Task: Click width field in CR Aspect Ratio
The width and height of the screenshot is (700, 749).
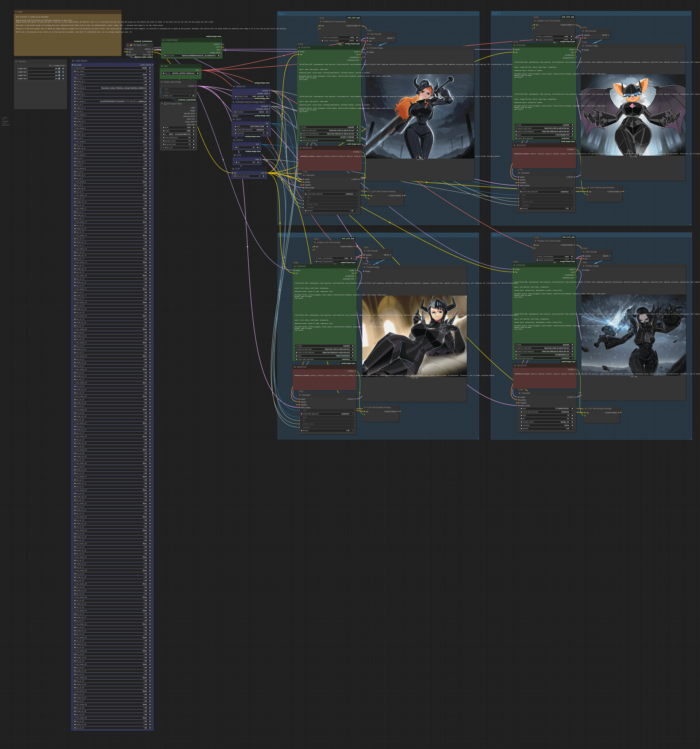Action: [179, 128]
